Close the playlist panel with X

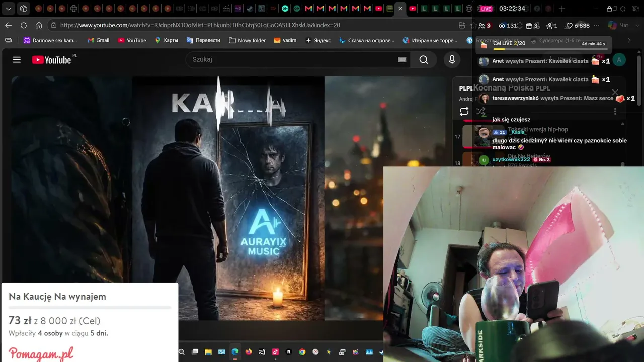point(615,92)
